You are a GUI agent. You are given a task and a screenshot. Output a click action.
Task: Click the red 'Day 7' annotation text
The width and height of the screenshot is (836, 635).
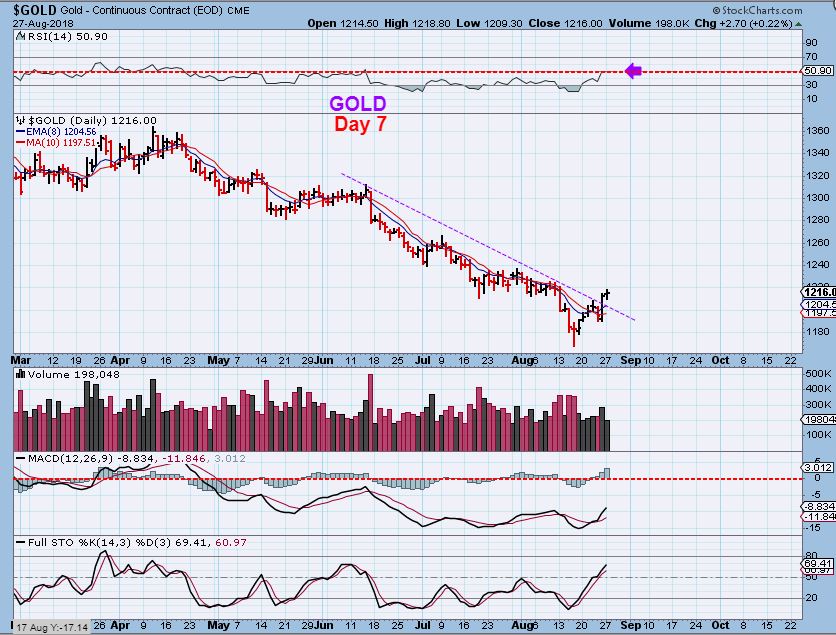pos(360,124)
